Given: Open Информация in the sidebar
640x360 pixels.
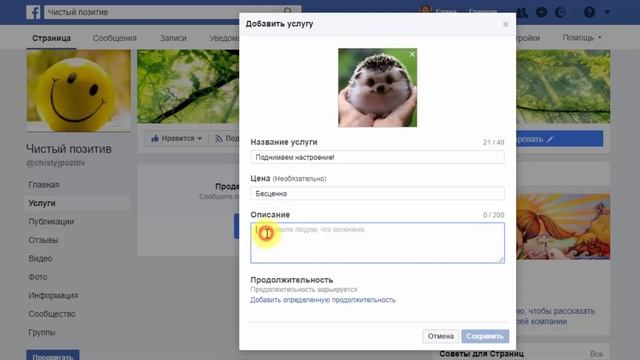Looking at the screenshot, I should [x=53, y=296].
